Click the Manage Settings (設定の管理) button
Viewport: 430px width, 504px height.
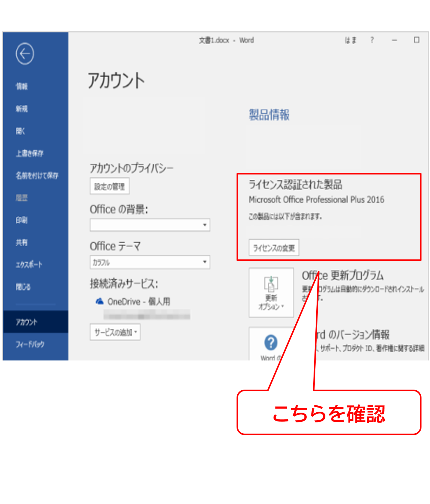(110, 186)
